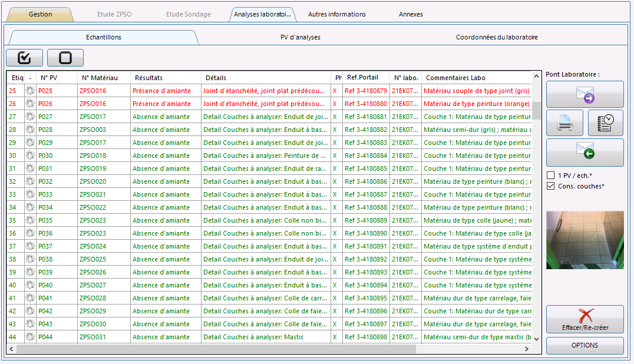Open the Annexes tab

tap(411, 14)
